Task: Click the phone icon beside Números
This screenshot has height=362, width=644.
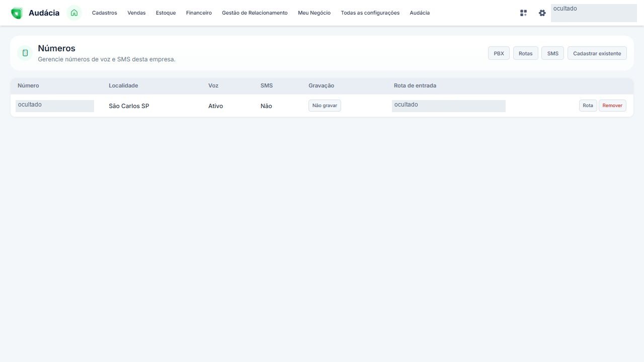Action: [25, 53]
